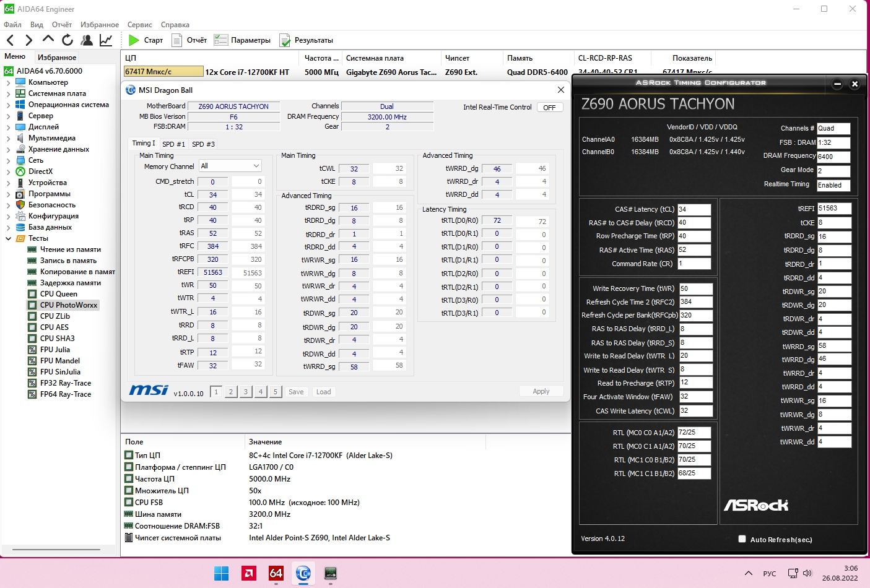Open Параметры from the AIDA64 toolbar

242,40
